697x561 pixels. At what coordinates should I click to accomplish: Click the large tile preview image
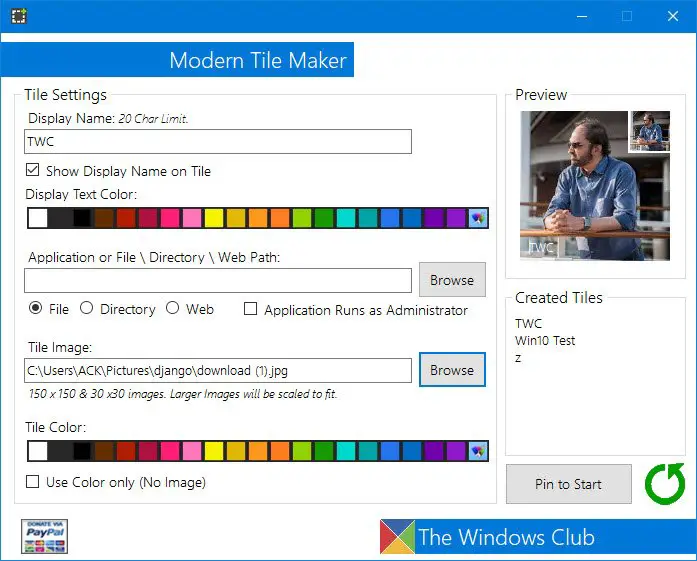click(x=595, y=185)
